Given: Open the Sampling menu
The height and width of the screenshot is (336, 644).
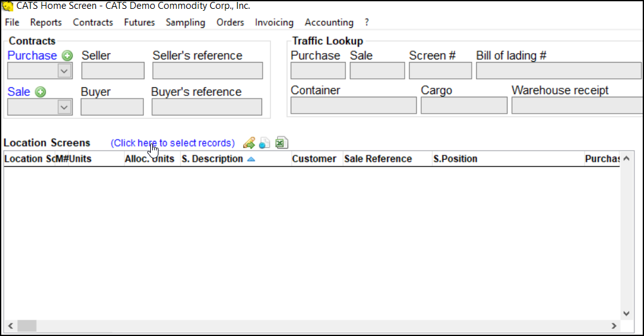Looking at the screenshot, I should (x=185, y=23).
